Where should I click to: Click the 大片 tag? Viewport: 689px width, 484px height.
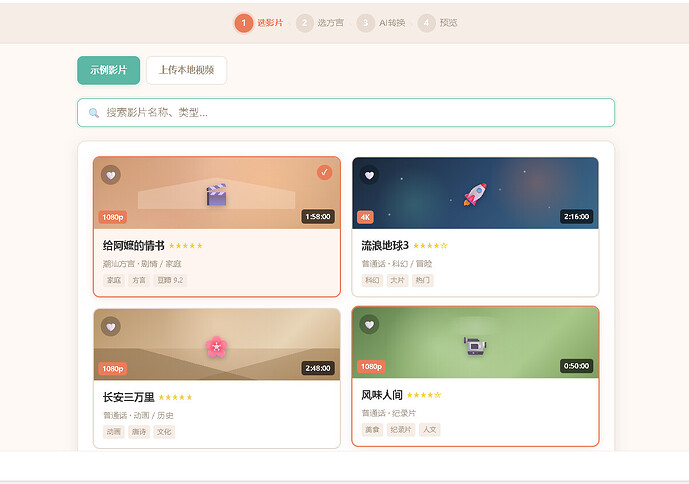pos(397,280)
